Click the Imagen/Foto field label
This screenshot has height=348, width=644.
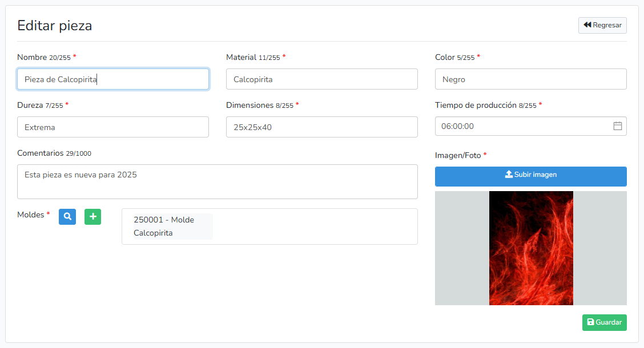(x=458, y=155)
